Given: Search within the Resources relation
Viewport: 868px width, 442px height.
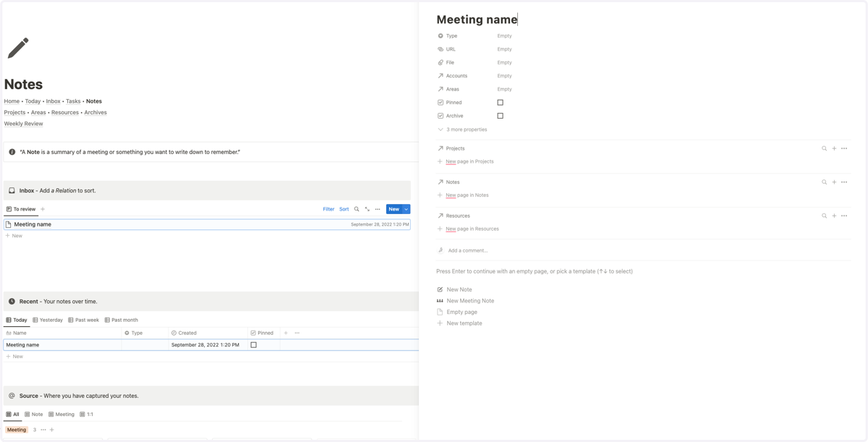Looking at the screenshot, I should pyautogui.click(x=824, y=216).
